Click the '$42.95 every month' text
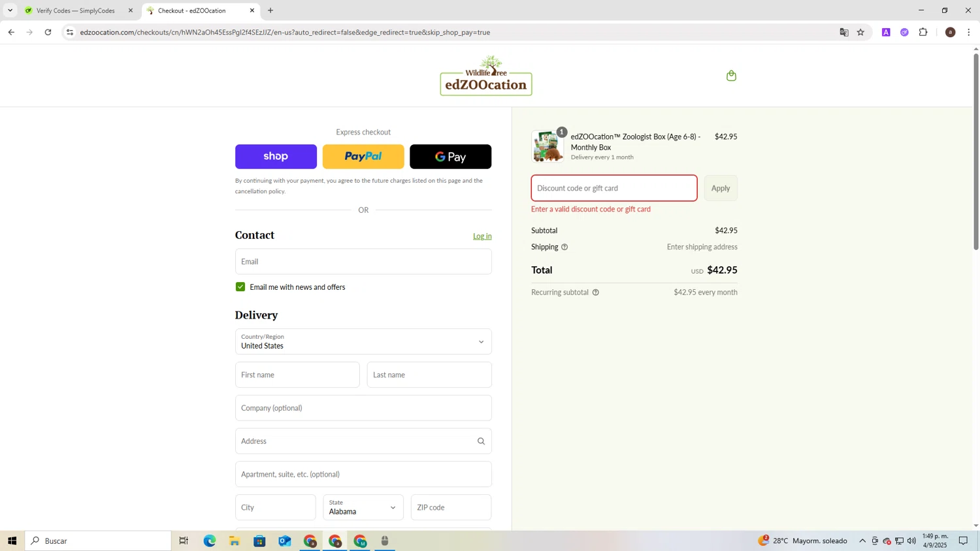The image size is (980, 551). click(x=706, y=292)
